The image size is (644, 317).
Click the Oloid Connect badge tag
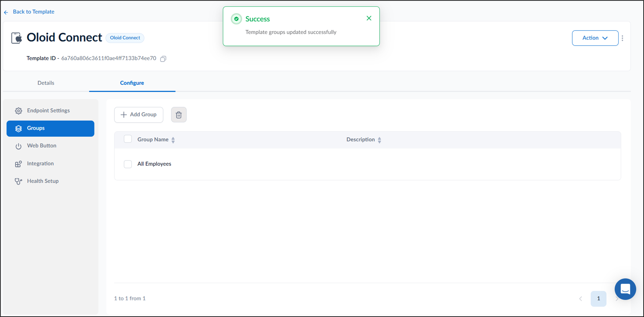(x=125, y=38)
